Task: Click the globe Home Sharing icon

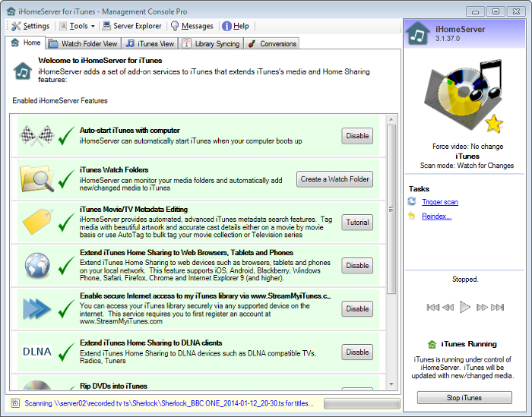Action: 37,265
